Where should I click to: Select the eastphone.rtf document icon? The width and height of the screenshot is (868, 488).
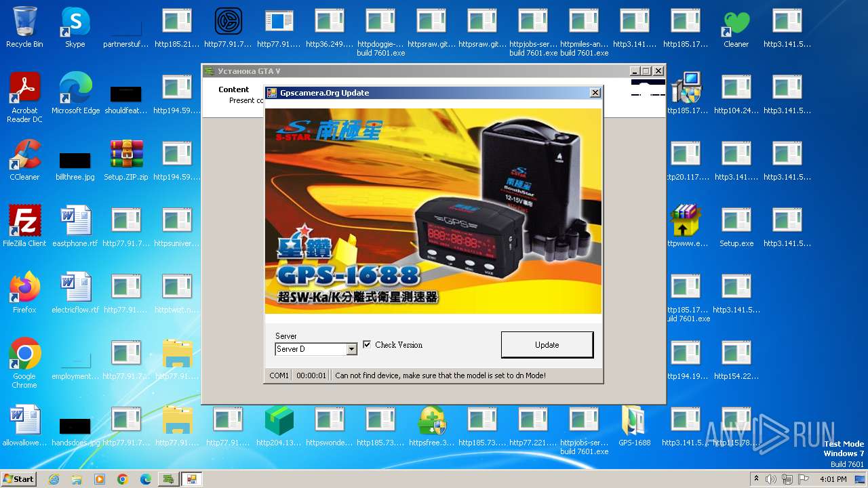click(x=75, y=227)
